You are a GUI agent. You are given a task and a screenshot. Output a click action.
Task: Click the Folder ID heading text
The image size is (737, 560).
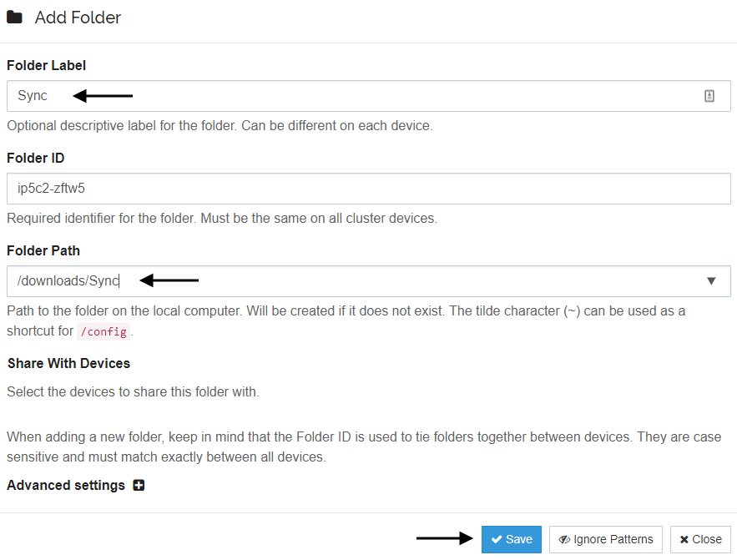coord(36,158)
